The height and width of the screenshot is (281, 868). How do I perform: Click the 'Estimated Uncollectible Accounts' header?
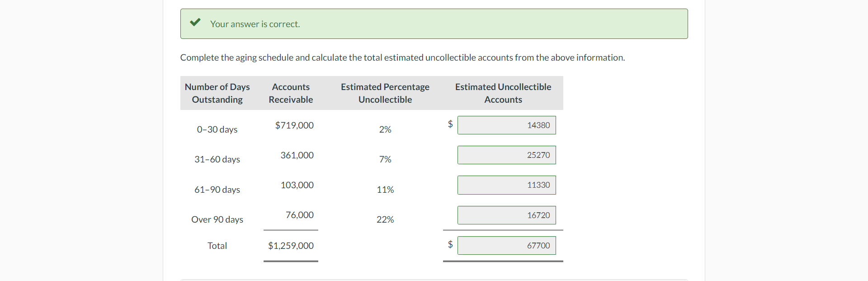coord(503,93)
